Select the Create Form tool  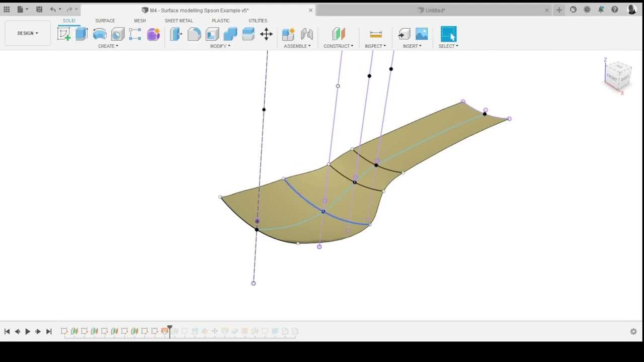pyautogui.click(x=153, y=34)
